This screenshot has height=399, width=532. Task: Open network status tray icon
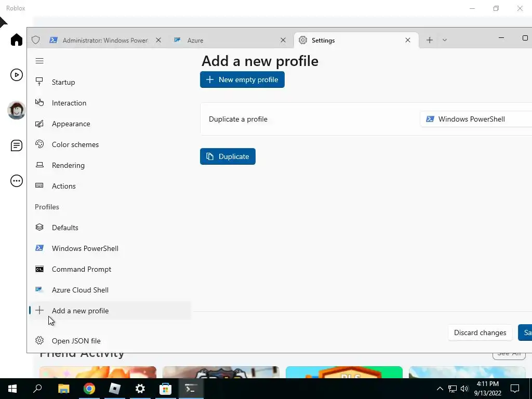tap(453, 389)
